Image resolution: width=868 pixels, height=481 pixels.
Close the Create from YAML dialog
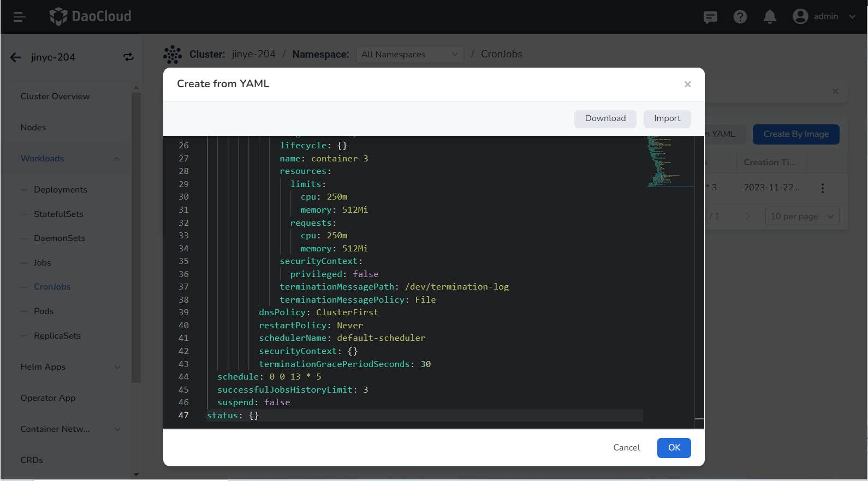[687, 84]
